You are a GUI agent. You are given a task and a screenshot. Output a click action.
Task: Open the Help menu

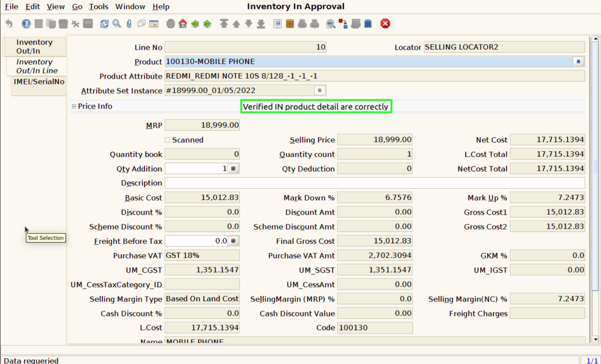161,6
